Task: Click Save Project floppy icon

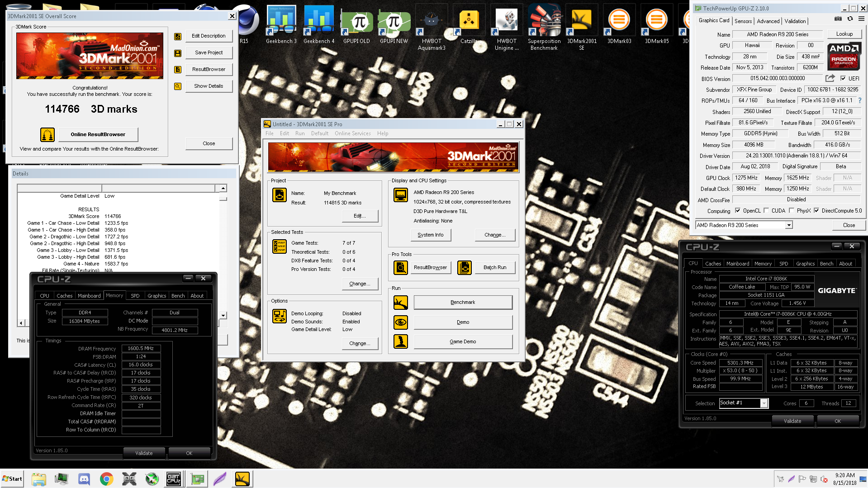Action: [178, 53]
